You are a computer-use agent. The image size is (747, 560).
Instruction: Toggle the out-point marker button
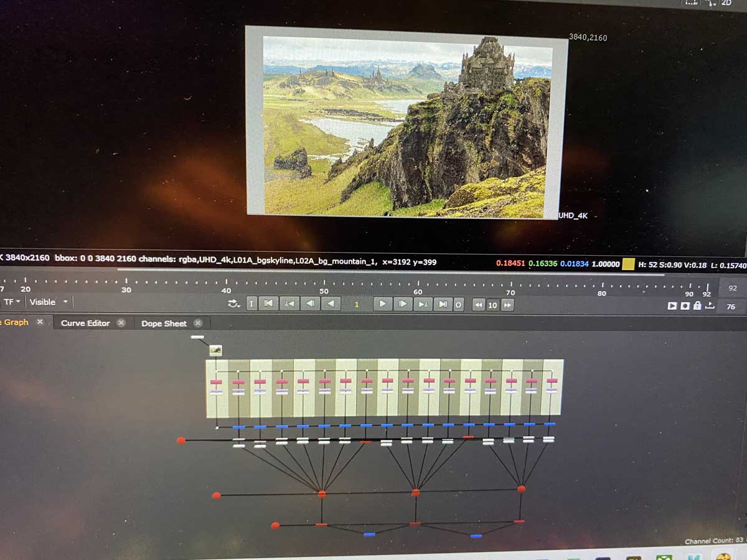[458, 304]
